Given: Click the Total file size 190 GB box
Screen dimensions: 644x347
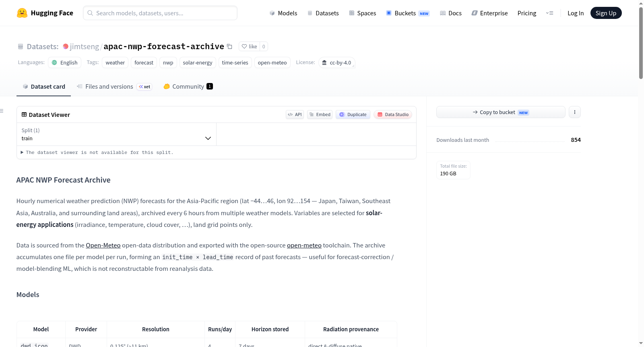Looking at the screenshot, I should pos(453,170).
